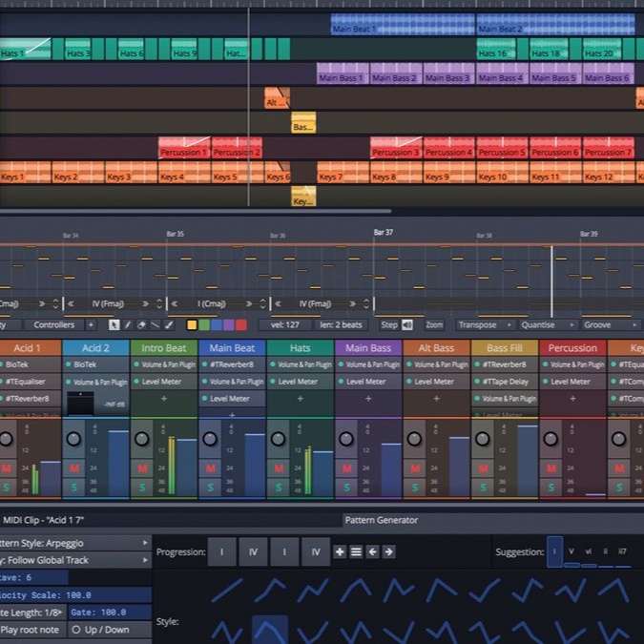Select the Percussion mixer channel header
644x644 pixels.
tap(572, 348)
